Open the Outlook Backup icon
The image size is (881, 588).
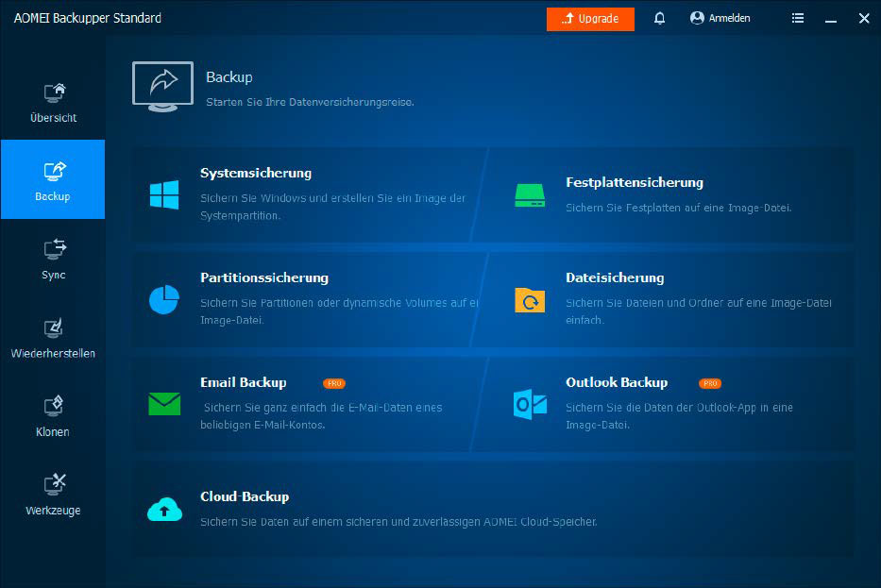tap(530, 404)
